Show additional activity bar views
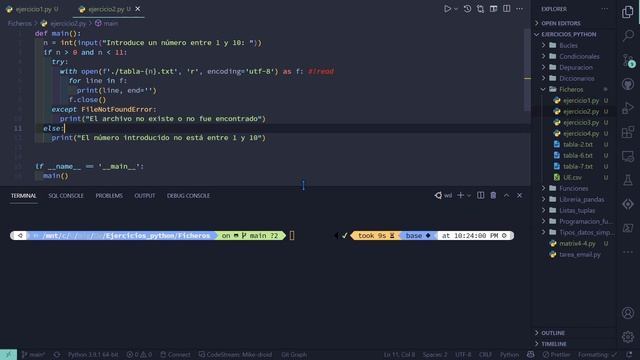The height and width of the screenshot is (360, 640). point(628,252)
